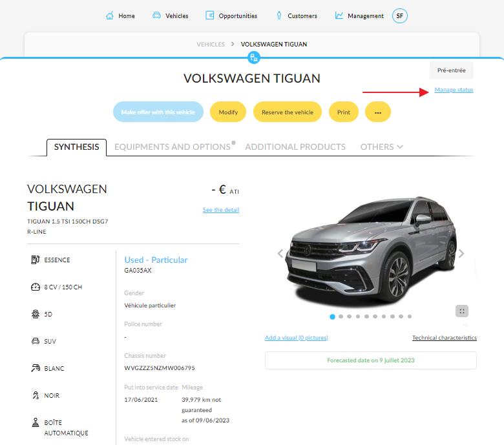Click the Forecasted date on 9 juillet 2023 box
Viewport: 504px width, 445px height.
coord(371,360)
